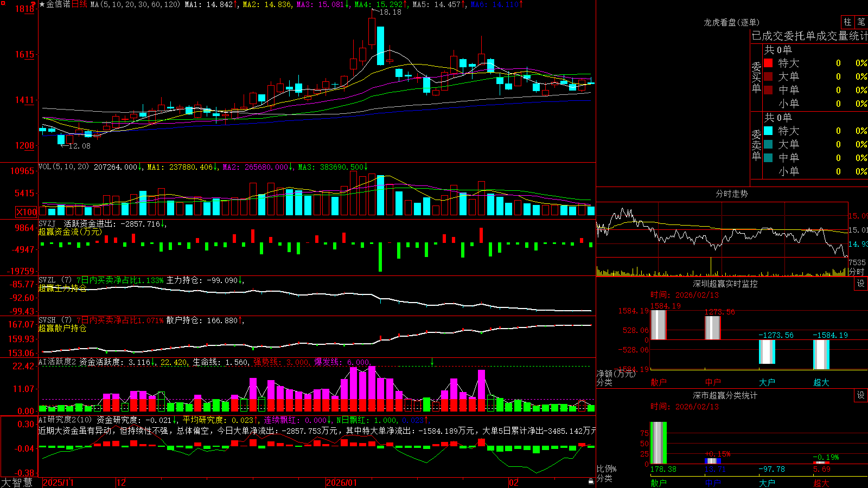Click the red 特大 buy order swatch

pyautogui.click(x=768, y=63)
